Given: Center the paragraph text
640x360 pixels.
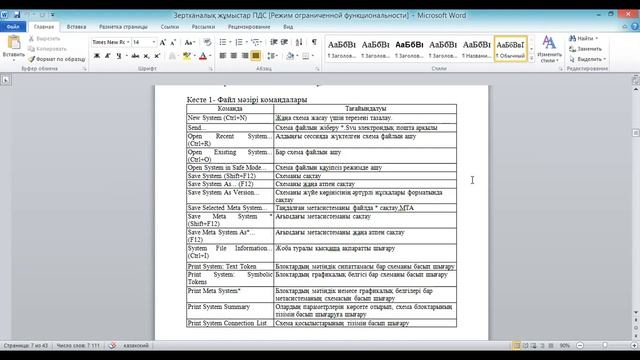Looking at the screenshot, I should 233,56.
